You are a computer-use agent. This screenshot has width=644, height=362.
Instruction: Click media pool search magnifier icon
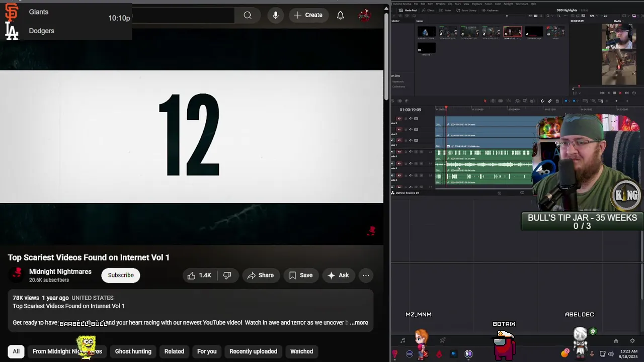point(548,16)
